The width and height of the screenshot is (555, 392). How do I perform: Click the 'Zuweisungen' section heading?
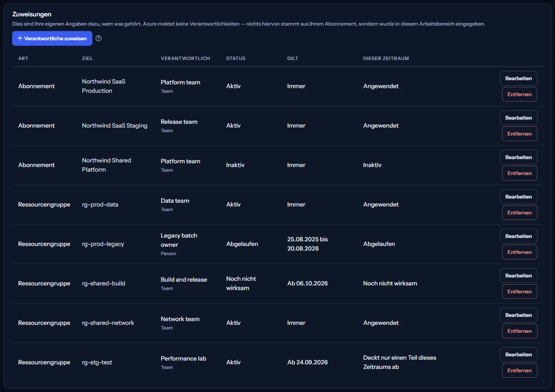(32, 14)
